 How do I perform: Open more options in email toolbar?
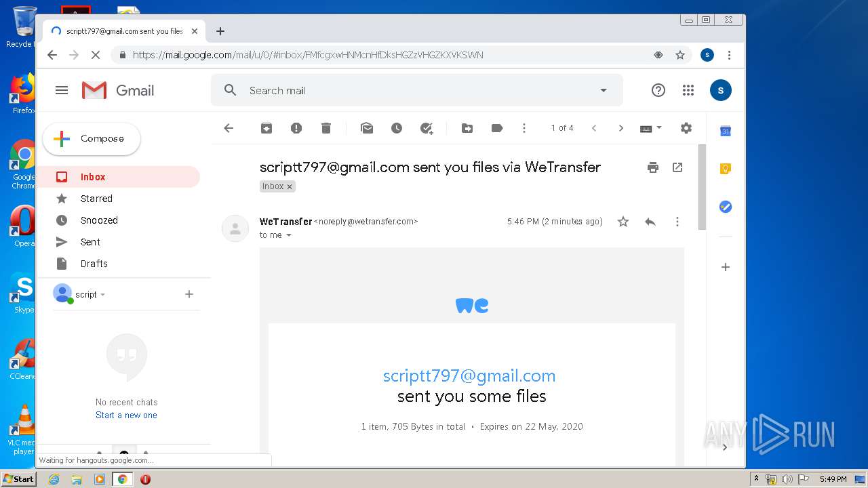pyautogui.click(x=524, y=128)
